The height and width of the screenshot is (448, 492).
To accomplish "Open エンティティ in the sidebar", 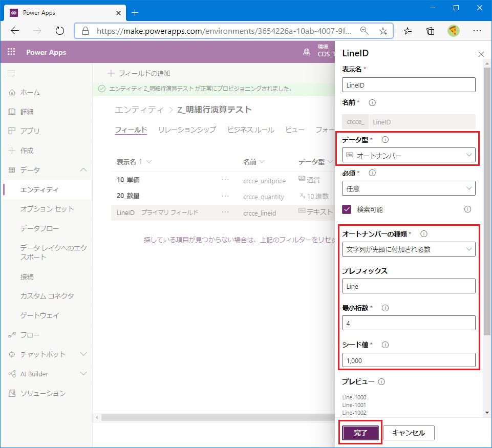I will [x=39, y=189].
